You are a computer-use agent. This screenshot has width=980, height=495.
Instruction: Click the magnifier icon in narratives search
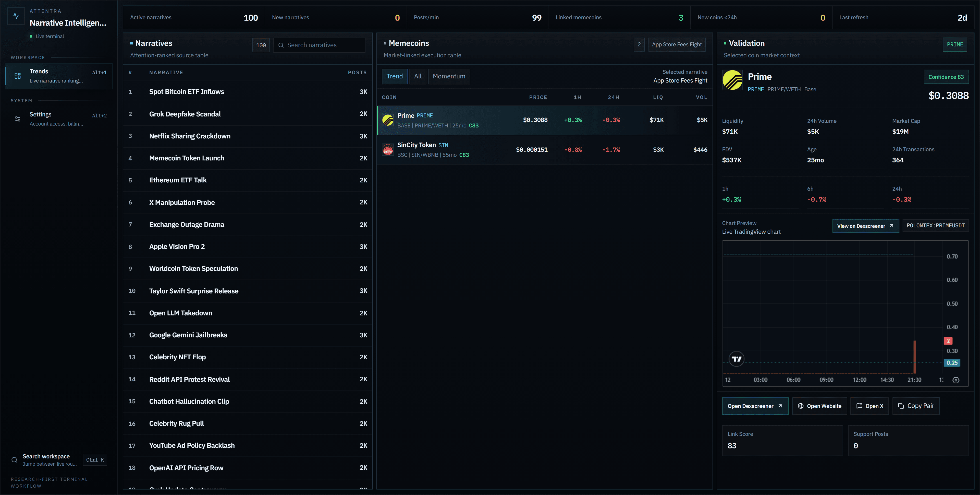281,45
